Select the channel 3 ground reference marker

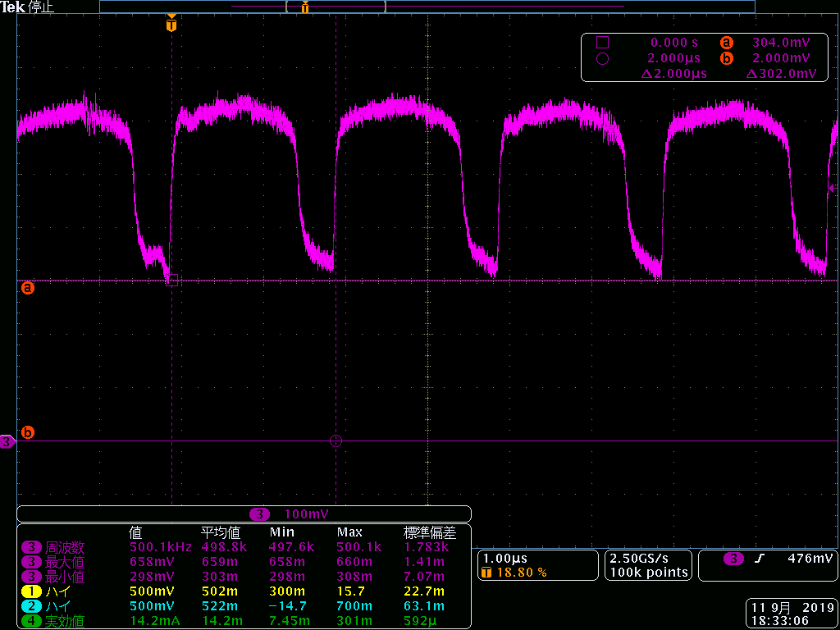pyautogui.click(x=7, y=442)
